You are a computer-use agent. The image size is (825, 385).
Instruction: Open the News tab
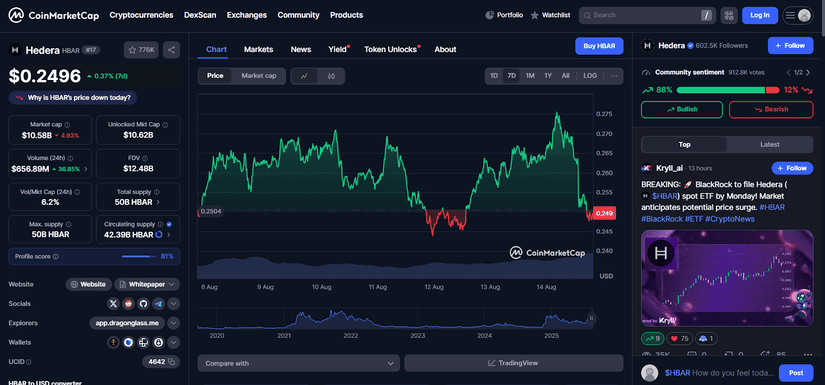click(x=301, y=49)
